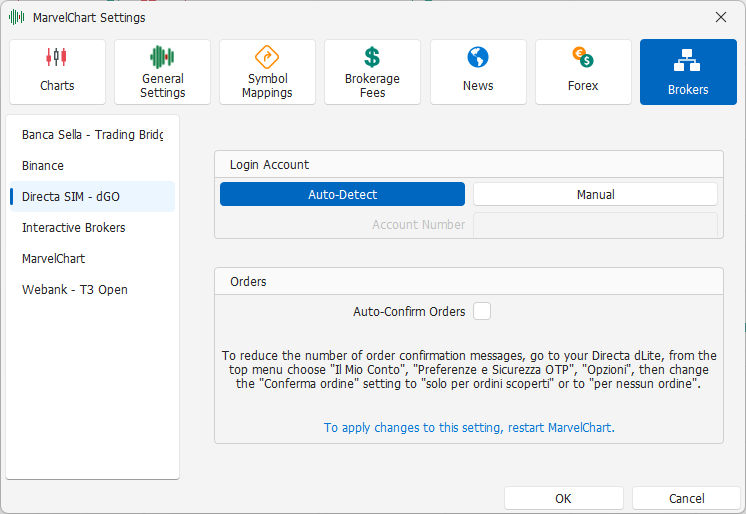
Task: Click the Auto-Confirm Orders label
Action: [409, 312]
